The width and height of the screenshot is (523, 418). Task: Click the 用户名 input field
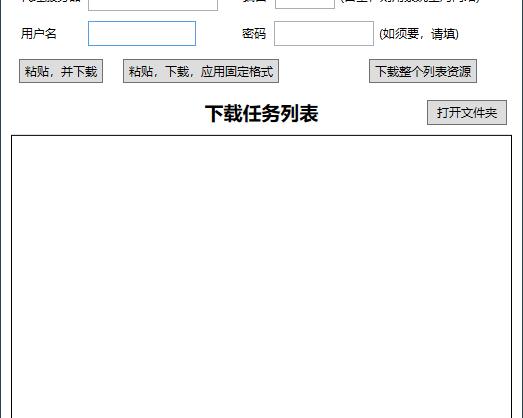point(142,33)
